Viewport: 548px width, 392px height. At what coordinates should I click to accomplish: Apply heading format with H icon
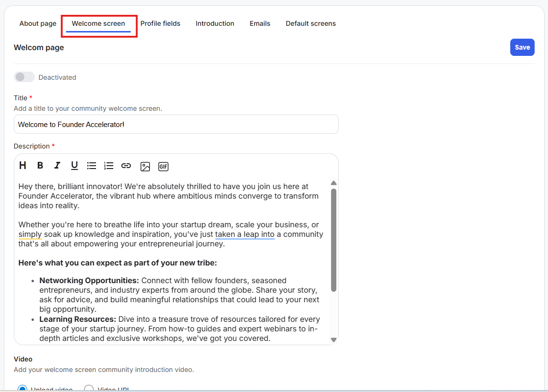[23, 166]
